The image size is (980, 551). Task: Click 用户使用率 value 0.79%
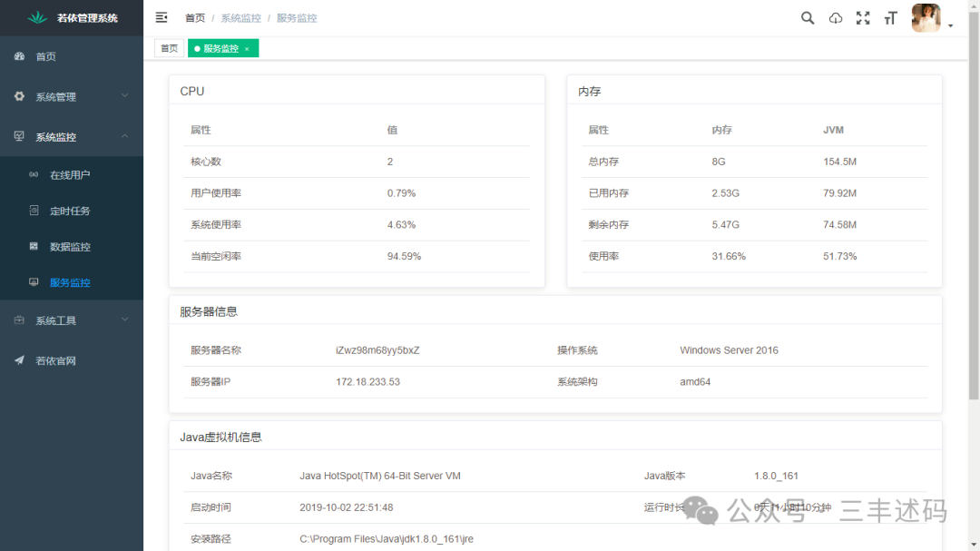coord(401,193)
